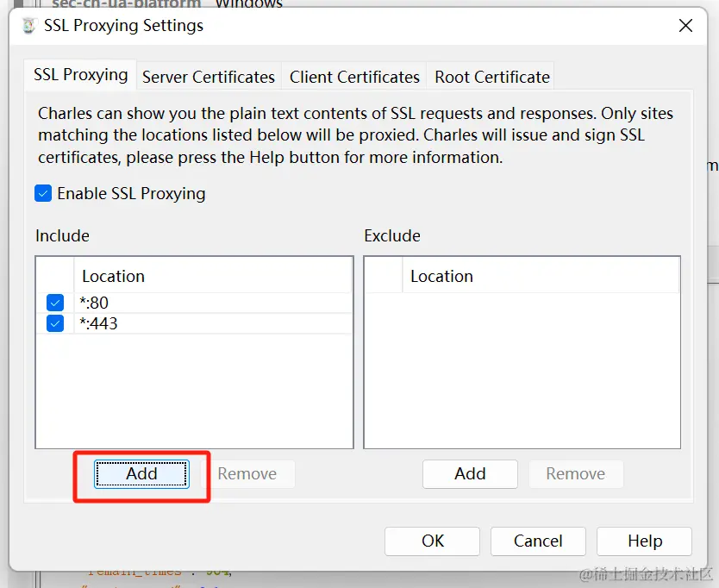This screenshot has height=588, width=719.
Task: Click Remove under the Include list
Action: (247, 474)
